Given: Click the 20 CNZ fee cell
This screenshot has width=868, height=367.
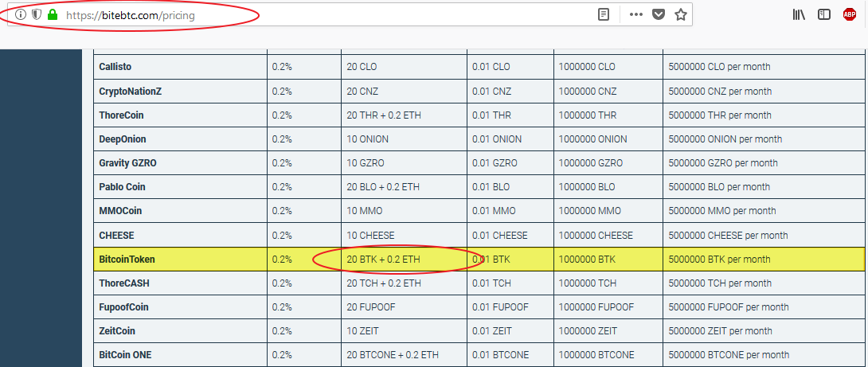Looking at the screenshot, I should (404, 91).
